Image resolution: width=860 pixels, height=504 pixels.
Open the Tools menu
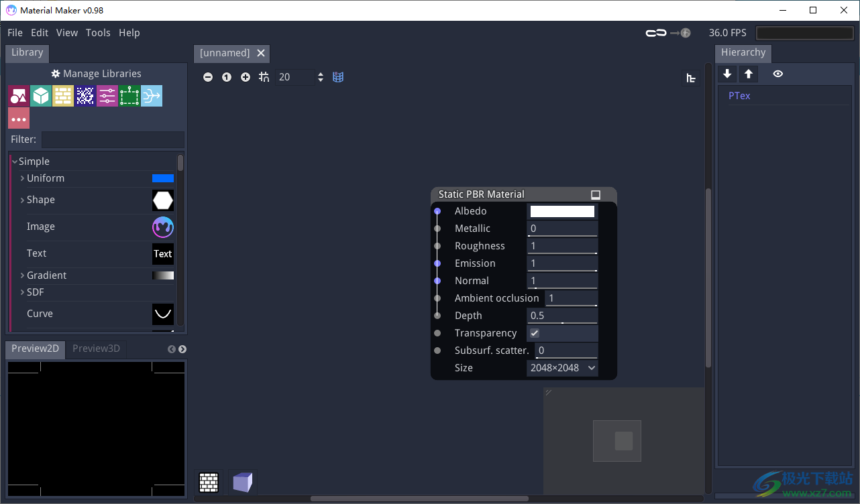click(x=98, y=33)
